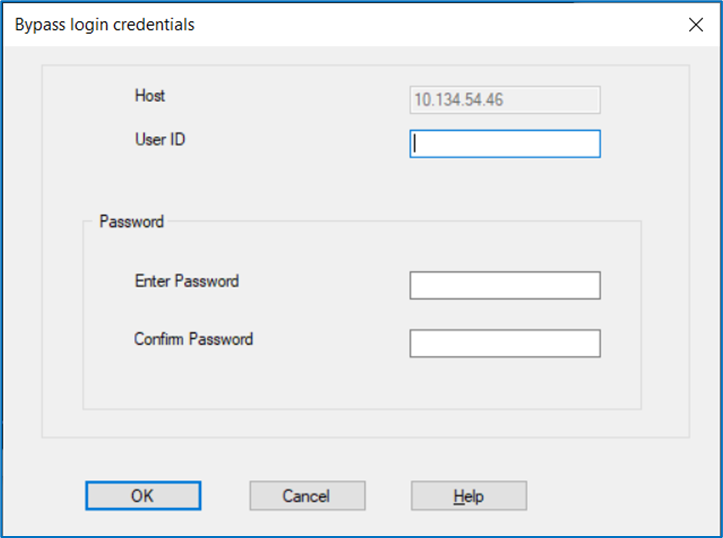Click empty gap between OK and Cancel

pos(225,496)
